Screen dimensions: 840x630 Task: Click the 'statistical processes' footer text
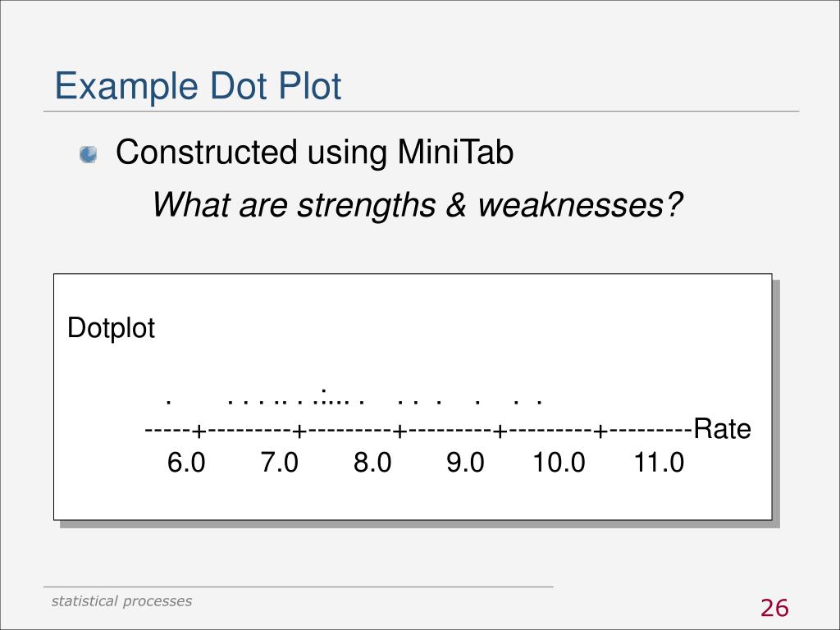pyautogui.click(x=121, y=601)
